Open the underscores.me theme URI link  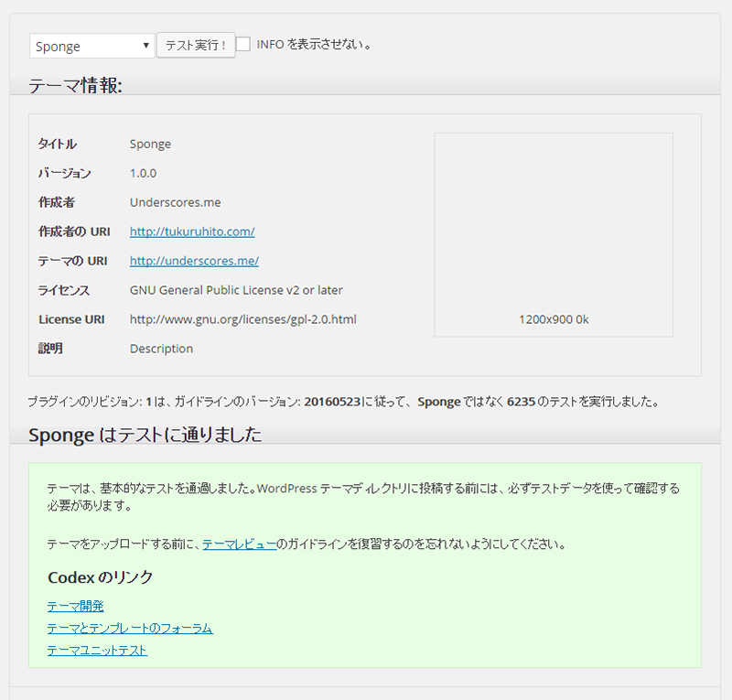pyautogui.click(x=194, y=261)
